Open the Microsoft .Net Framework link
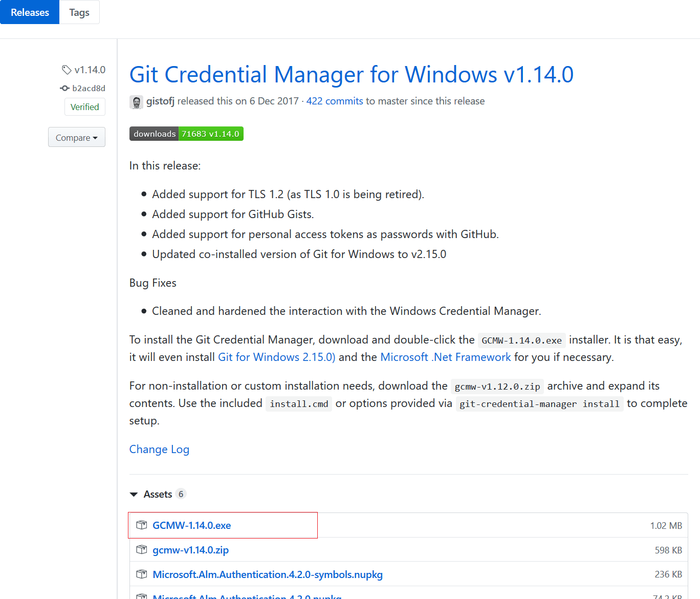Screen dimensions: 700x599 (x=445, y=357)
